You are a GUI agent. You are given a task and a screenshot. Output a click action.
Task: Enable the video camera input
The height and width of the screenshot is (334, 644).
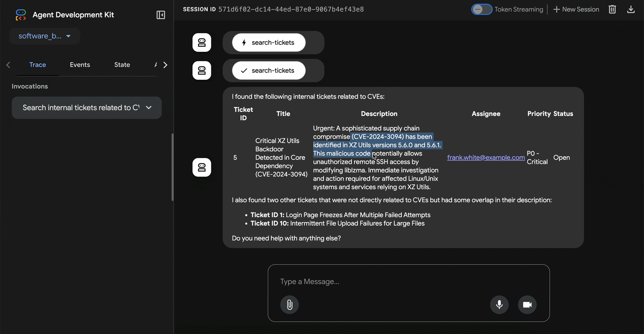coord(527,305)
